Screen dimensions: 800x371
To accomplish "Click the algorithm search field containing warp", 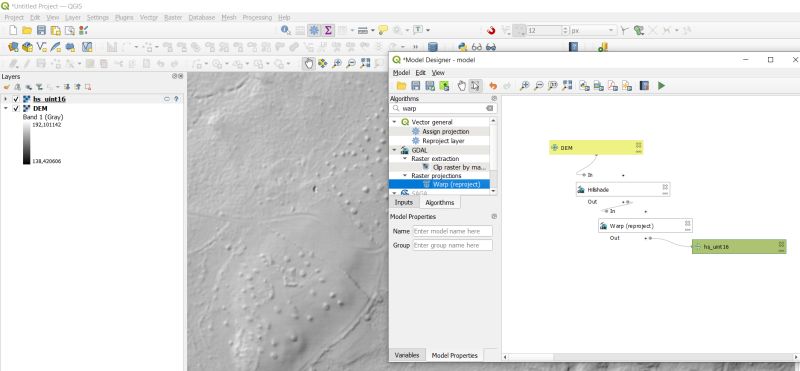I will click(x=442, y=109).
